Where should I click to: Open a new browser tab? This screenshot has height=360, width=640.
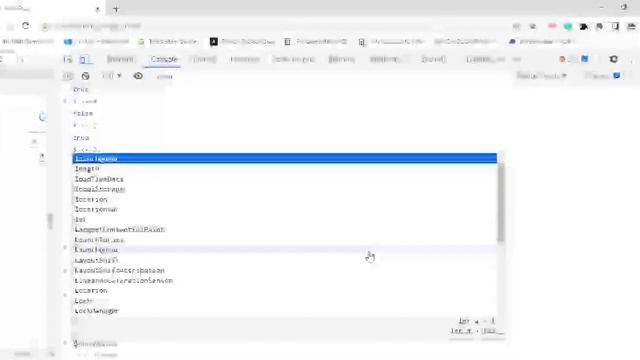tap(116, 9)
